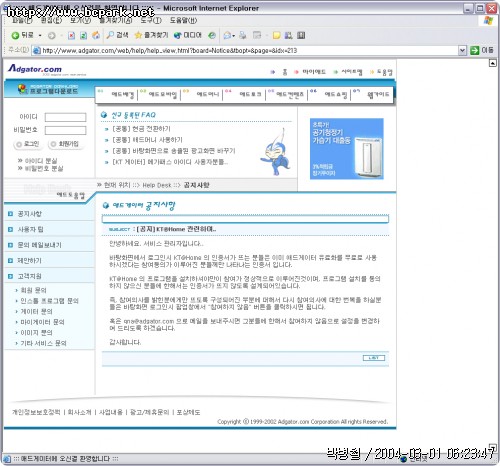Open the 도움말(H) menu
Screen dimensions: 500x466
click(x=183, y=21)
